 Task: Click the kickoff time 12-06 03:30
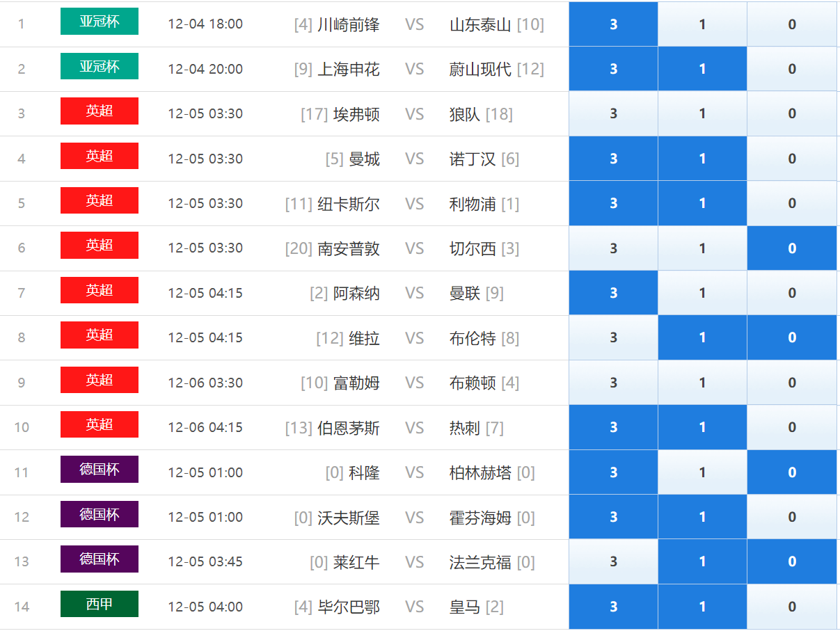205,383
